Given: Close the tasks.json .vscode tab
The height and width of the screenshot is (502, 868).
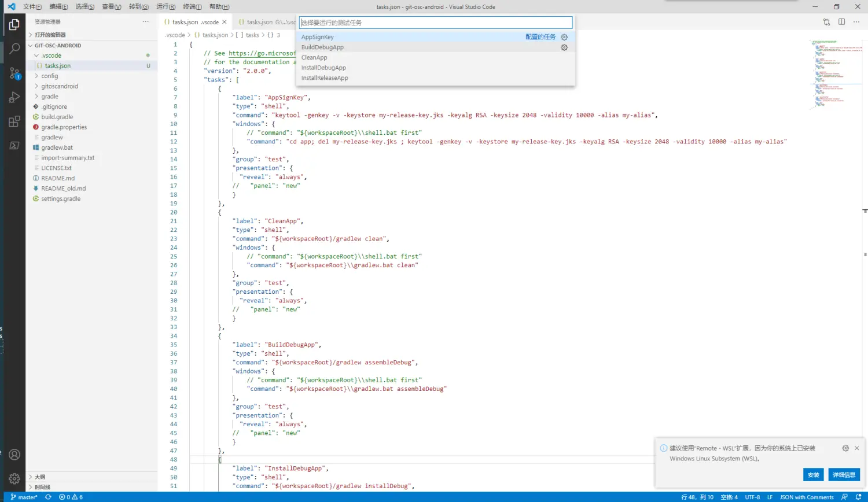Looking at the screenshot, I should (x=225, y=22).
